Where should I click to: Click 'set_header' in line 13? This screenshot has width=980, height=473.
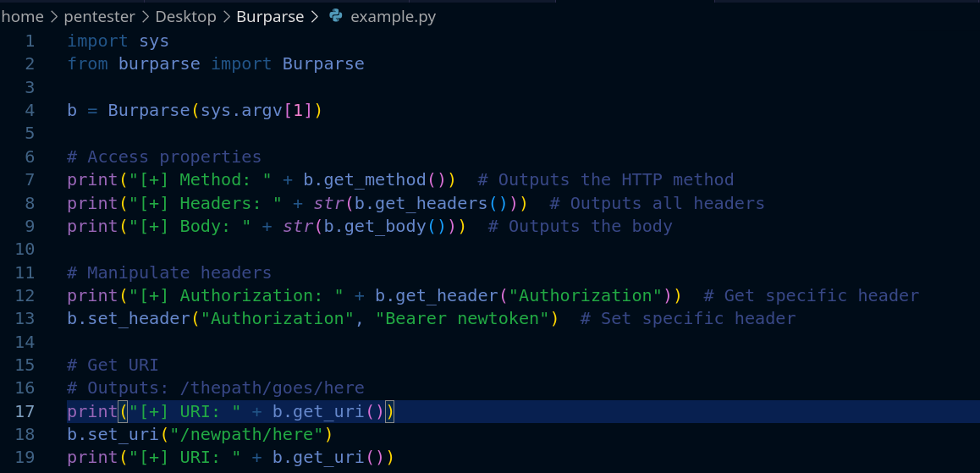click(138, 319)
